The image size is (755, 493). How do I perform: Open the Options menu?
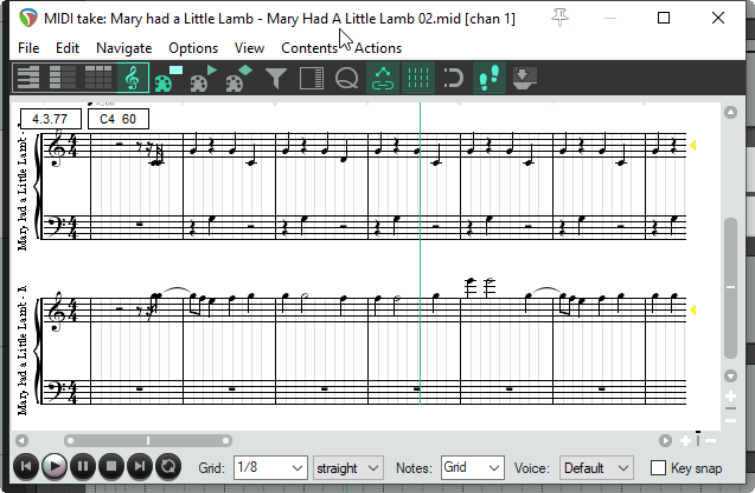point(193,48)
